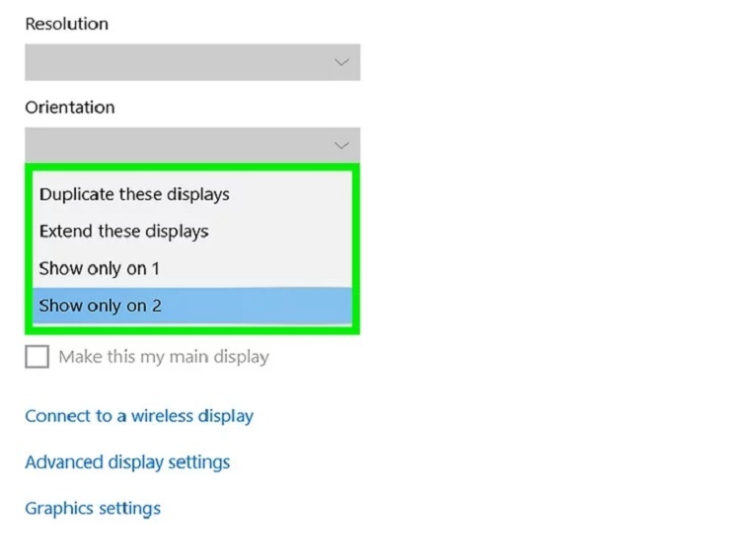Pick Show only on 1
Screen dimensions: 745x560
(99, 268)
